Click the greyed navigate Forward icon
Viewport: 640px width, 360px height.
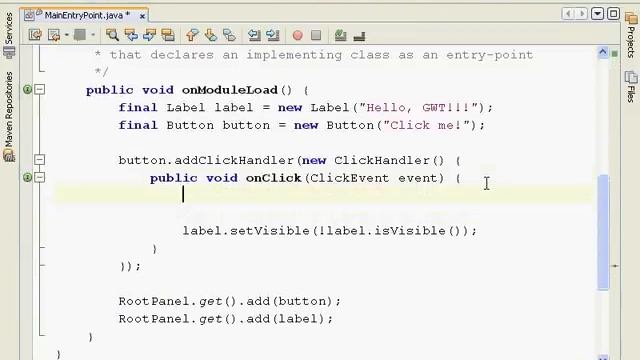tap(80, 35)
